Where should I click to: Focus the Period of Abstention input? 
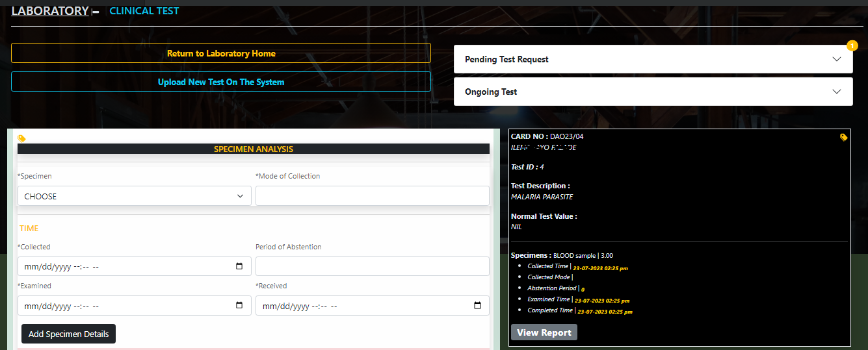(373, 266)
